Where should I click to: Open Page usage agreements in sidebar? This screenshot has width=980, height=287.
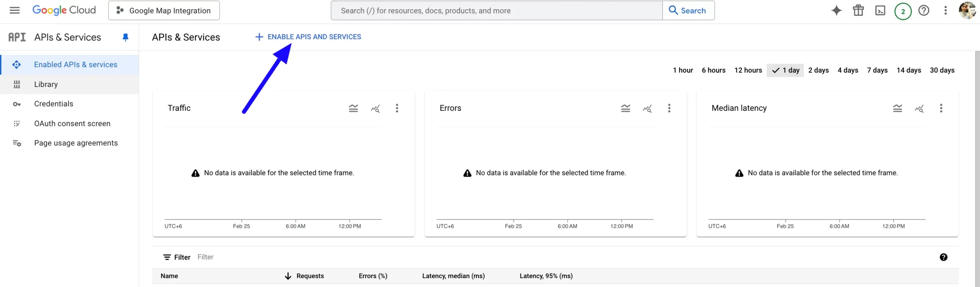[x=70, y=143]
